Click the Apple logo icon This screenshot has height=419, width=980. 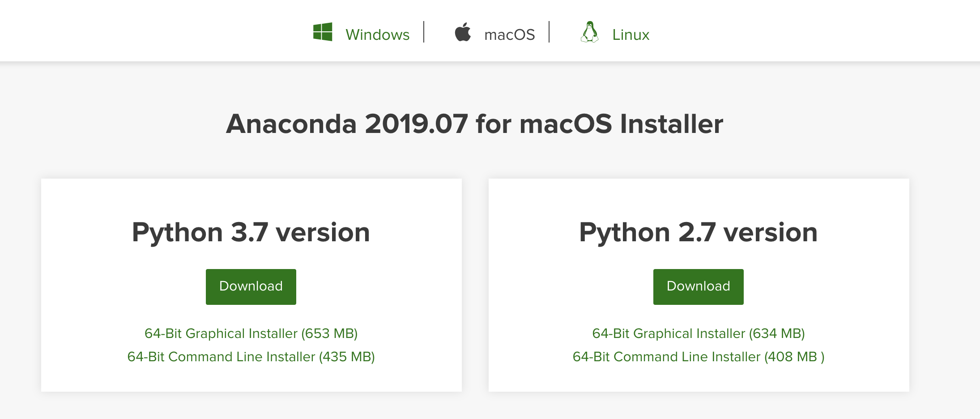coord(463,32)
